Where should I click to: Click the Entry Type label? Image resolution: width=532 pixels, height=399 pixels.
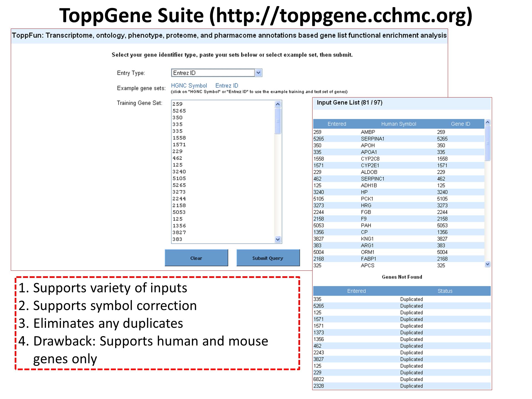[131, 73]
